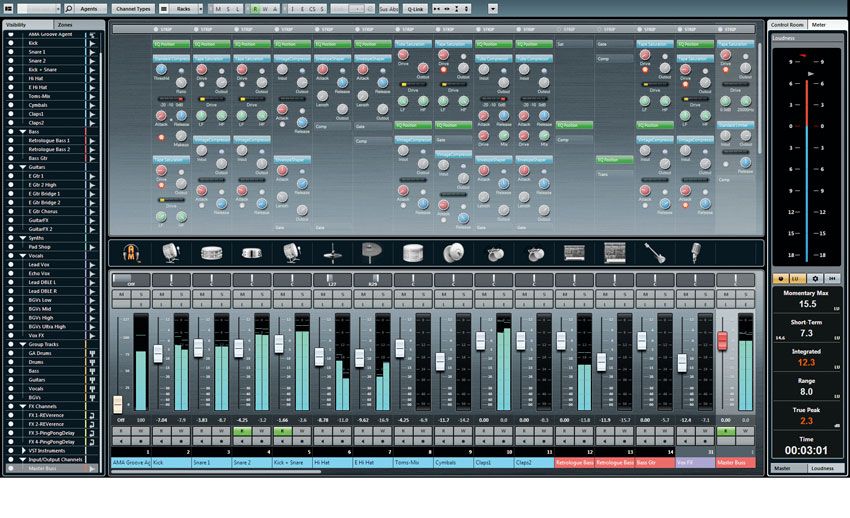Viewport: 850px width, 518px height.
Task: Toggle LU unit switch in loudness panel
Action: 795,279
